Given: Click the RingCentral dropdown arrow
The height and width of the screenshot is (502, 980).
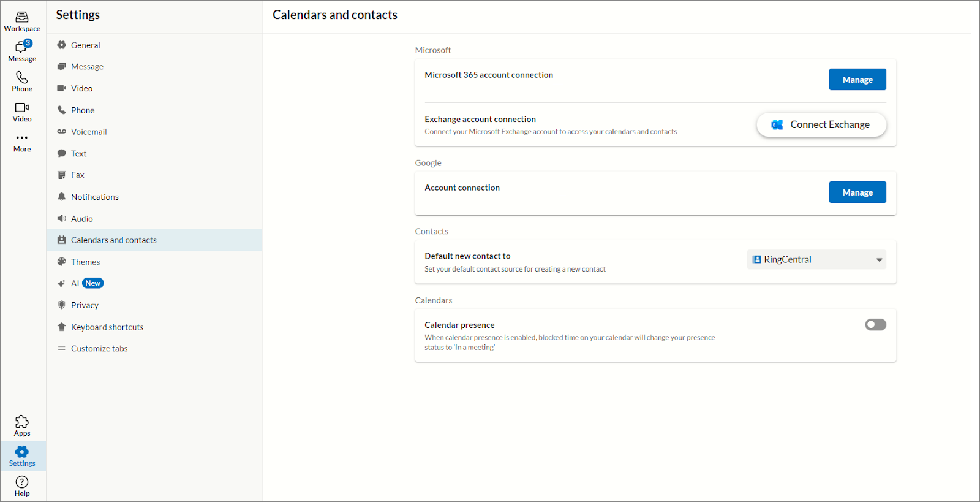Looking at the screenshot, I should 879,260.
